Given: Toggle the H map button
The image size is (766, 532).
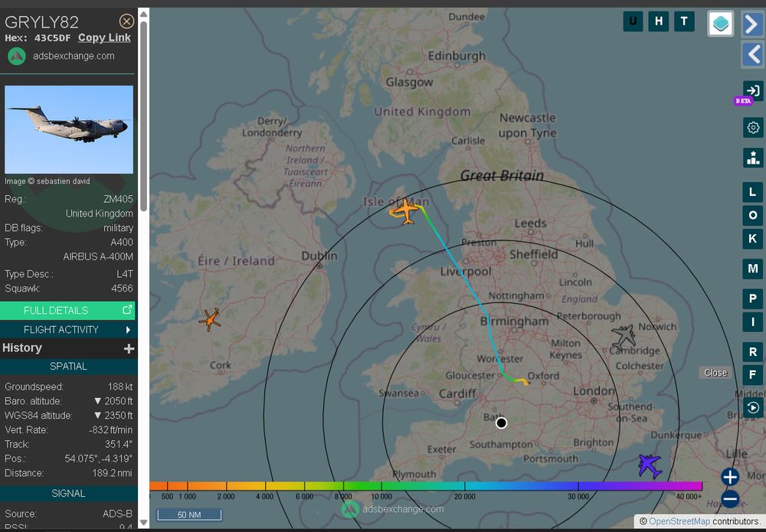Looking at the screenshot, I should pos(659,21).
